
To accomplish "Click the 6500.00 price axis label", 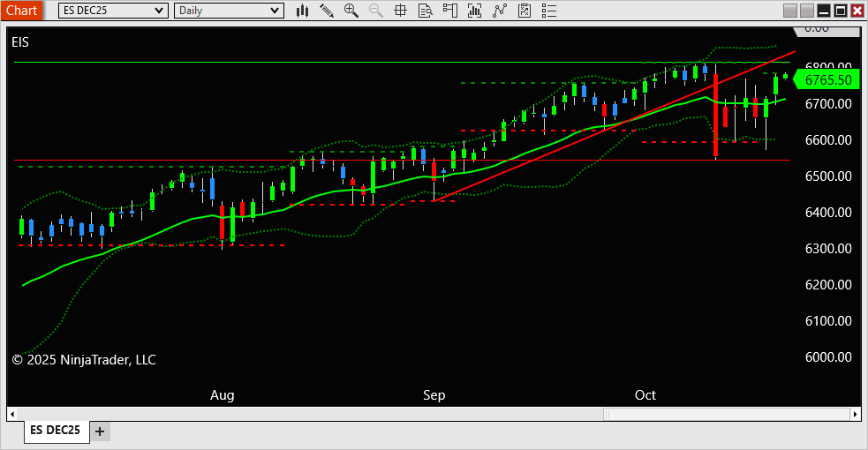I will 828,176.
